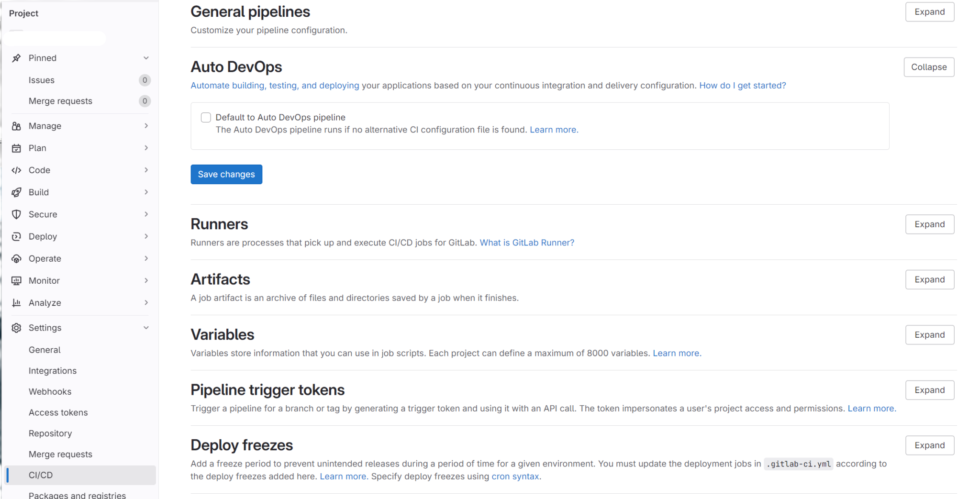Image resolution: width=980 pixels, height=499 pixels.
Task: Select the Plan calendar icon
Action: click(x=17, y=148)
